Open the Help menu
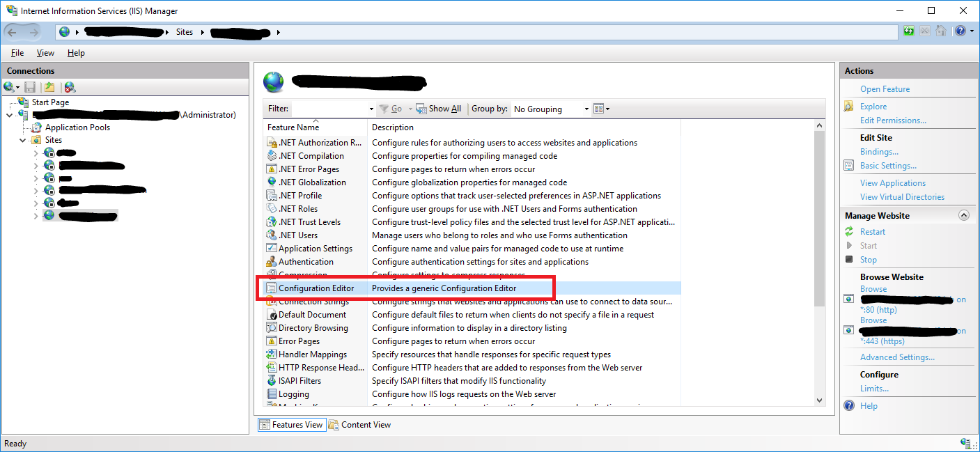This screenshot has width=980, height=452. [x=76, y=53]
